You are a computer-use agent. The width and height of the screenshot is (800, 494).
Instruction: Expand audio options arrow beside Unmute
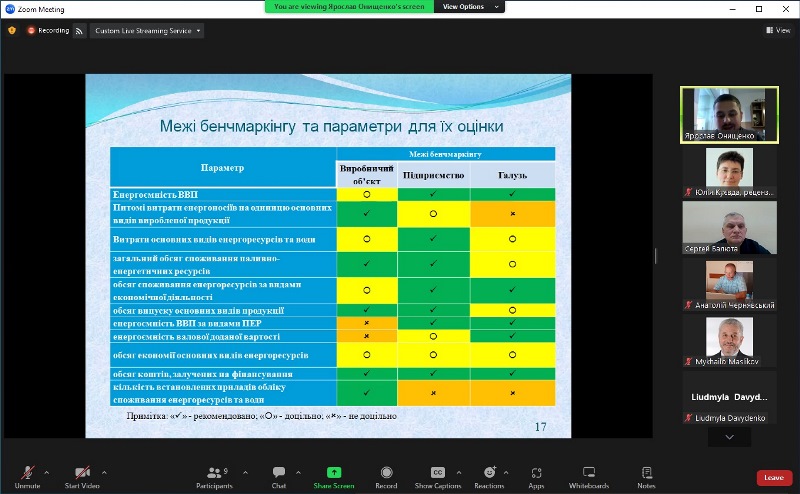[46, 473]
